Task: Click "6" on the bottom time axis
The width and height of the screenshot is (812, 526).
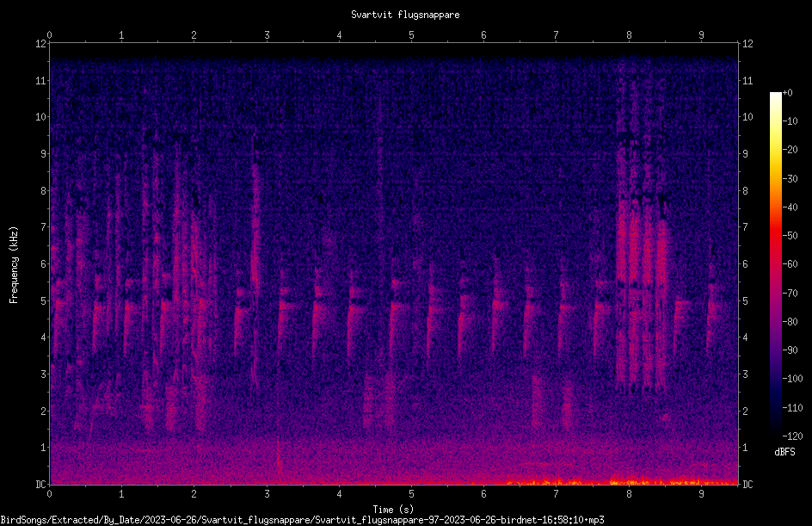Action: (x=483, y=494)
